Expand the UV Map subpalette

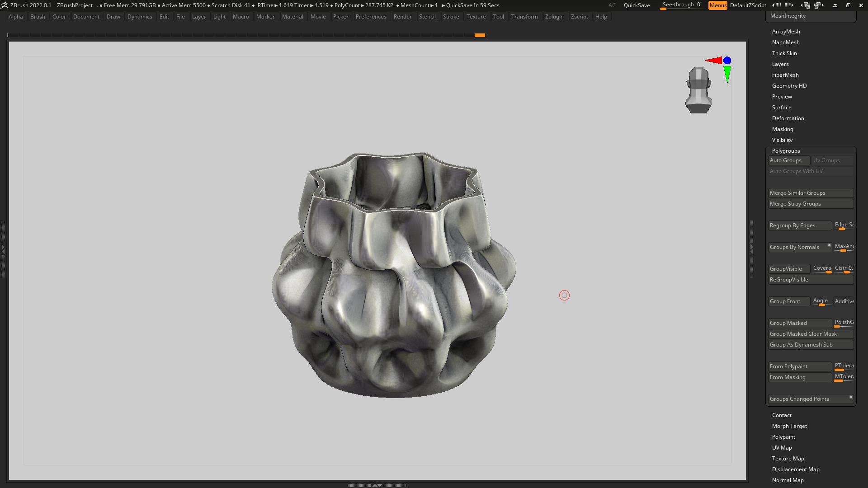point(782,448)
